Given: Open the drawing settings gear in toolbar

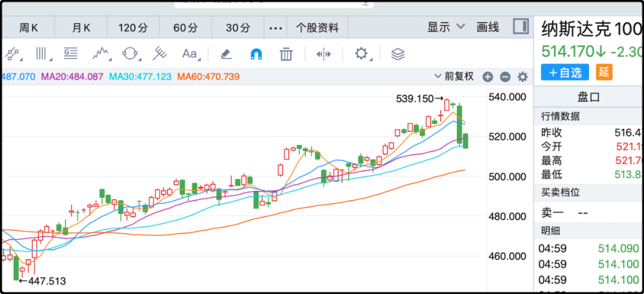Looking at the screenshot, I should (x=361, y=54).
